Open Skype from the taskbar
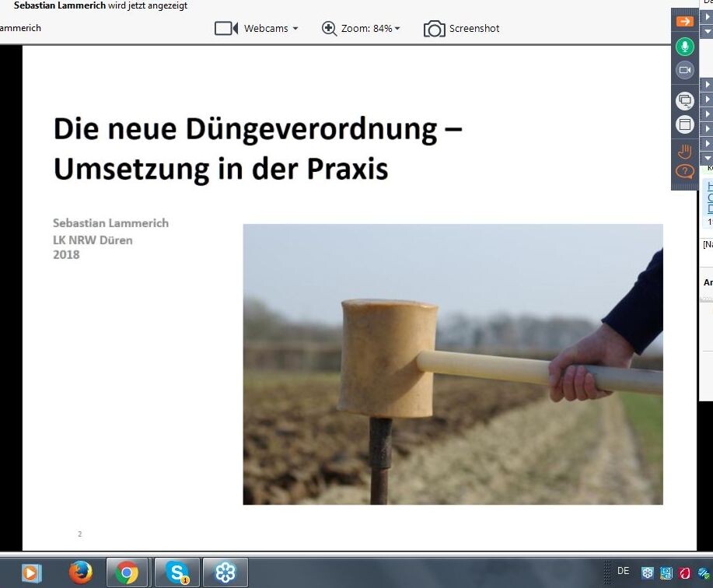Viewport: 713px width, 588px height. point(177,573)
